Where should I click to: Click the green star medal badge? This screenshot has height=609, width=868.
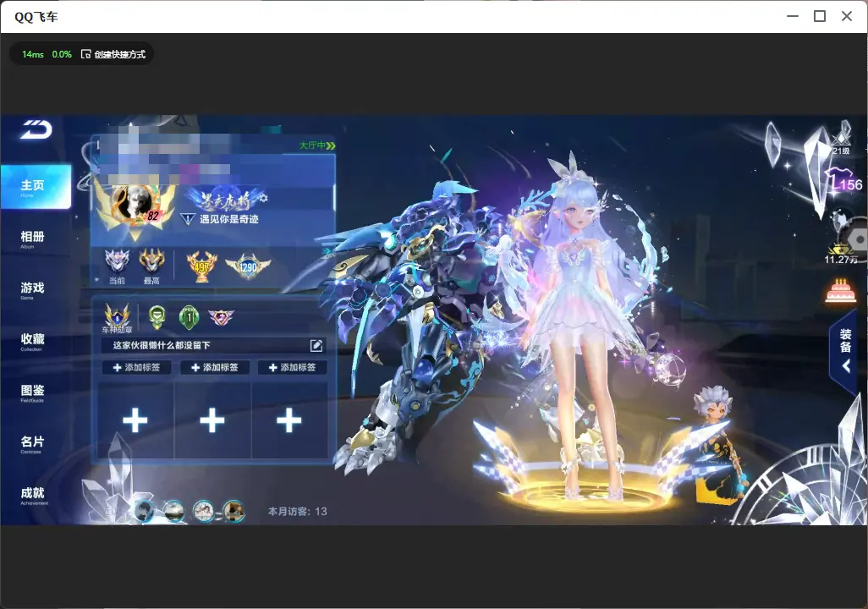tap(157, 316)
